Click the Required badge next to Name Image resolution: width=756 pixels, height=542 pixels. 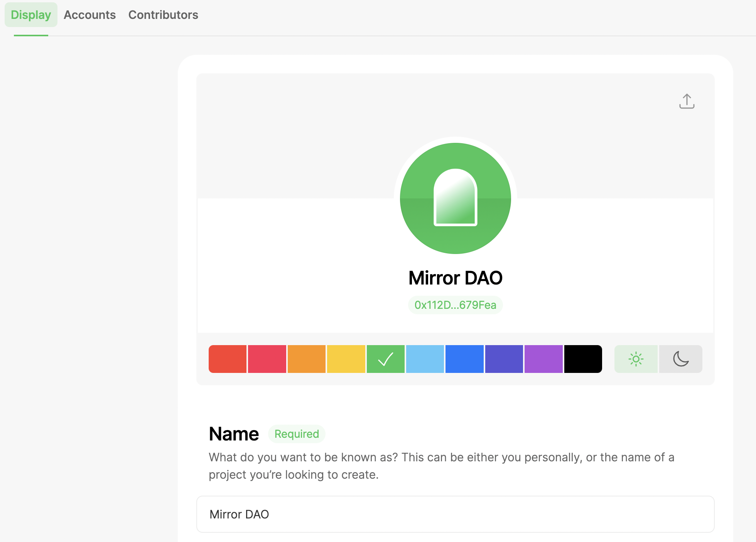coord(297,434)
